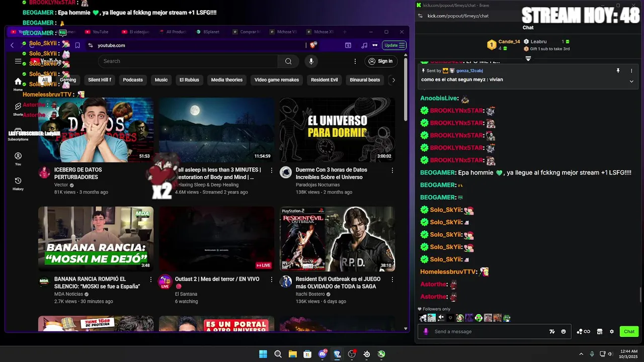Click the Brave shield icon in address bar
This screenshot has height=362, width=644.
pyautogui.click(x=313, y=45)
